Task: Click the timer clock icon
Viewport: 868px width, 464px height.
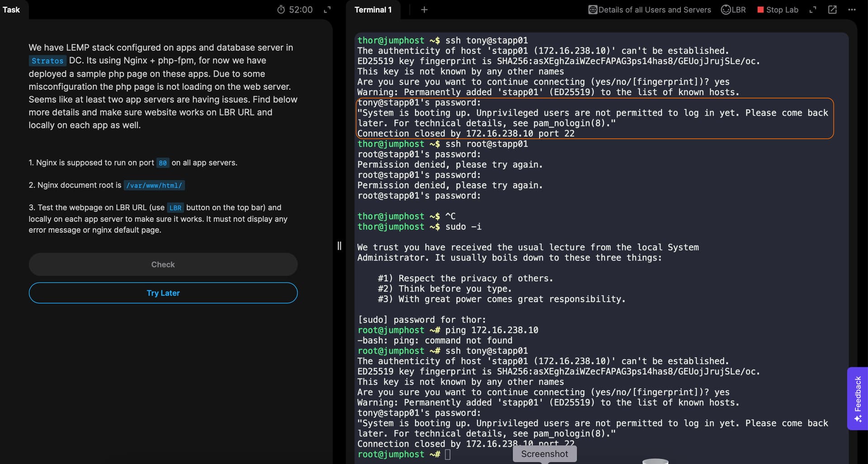Action: [281, 9]
